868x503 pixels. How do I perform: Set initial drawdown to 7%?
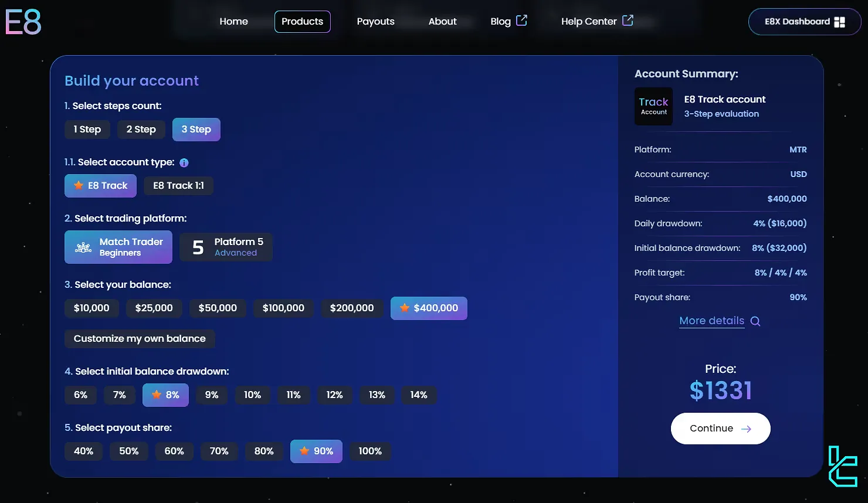[x=120, y=395]
